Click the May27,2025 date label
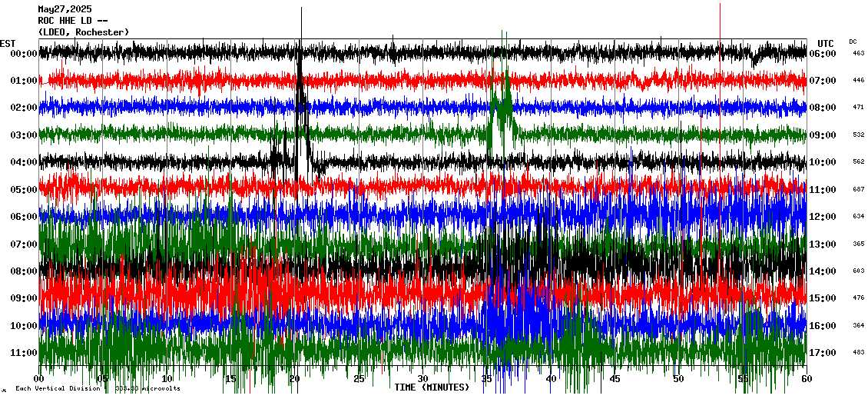The image size is (868, 399). 65,9
